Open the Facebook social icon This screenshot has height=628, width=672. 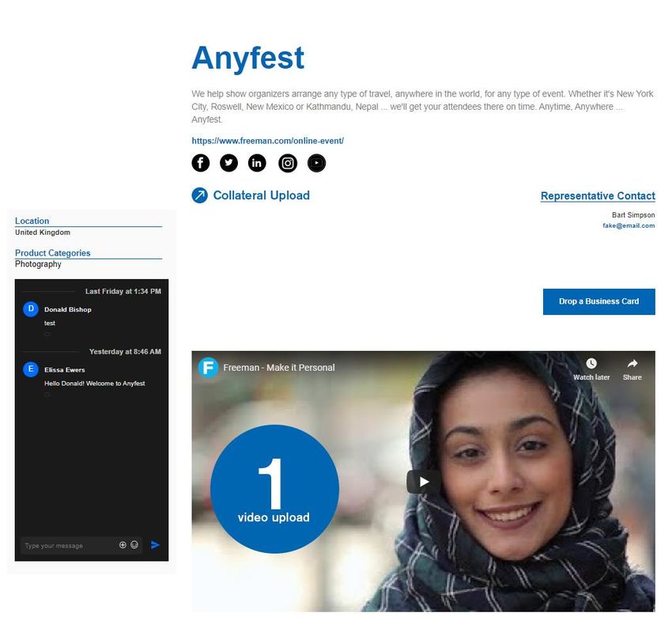point(201,163)
